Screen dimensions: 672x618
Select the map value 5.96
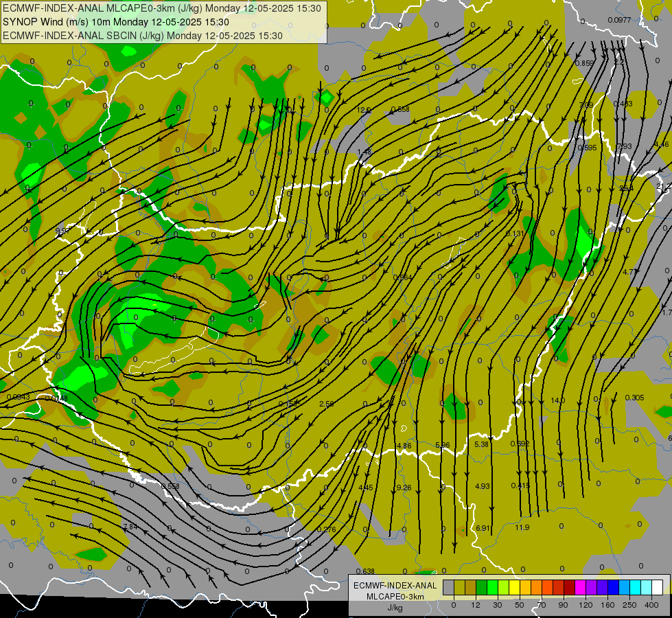[443, 445]
